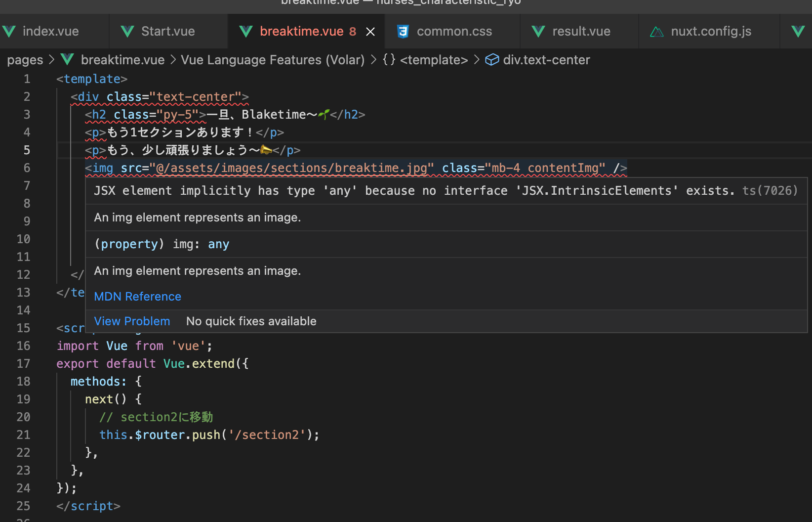Screen dimensions: 812x522
Task: Switch to the nuxt.config.js tab
Action: tap(711, 32)
